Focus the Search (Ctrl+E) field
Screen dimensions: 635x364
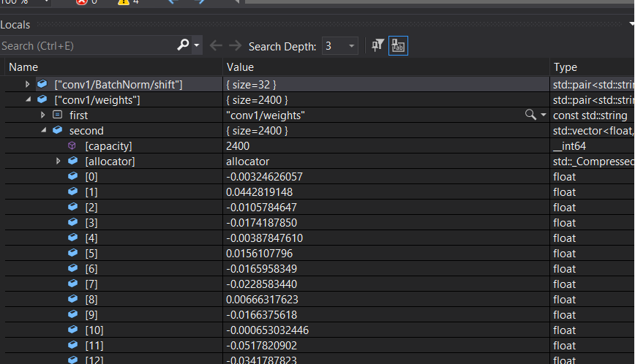87,46
